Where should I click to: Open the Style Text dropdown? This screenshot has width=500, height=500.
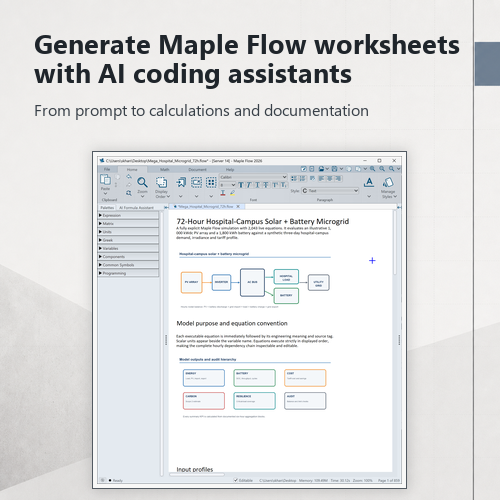pos(330,191)
